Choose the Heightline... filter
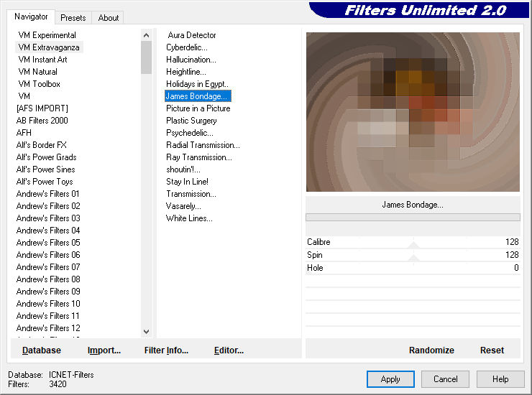Viewport: 532px width, 395px height. [186, 72]
